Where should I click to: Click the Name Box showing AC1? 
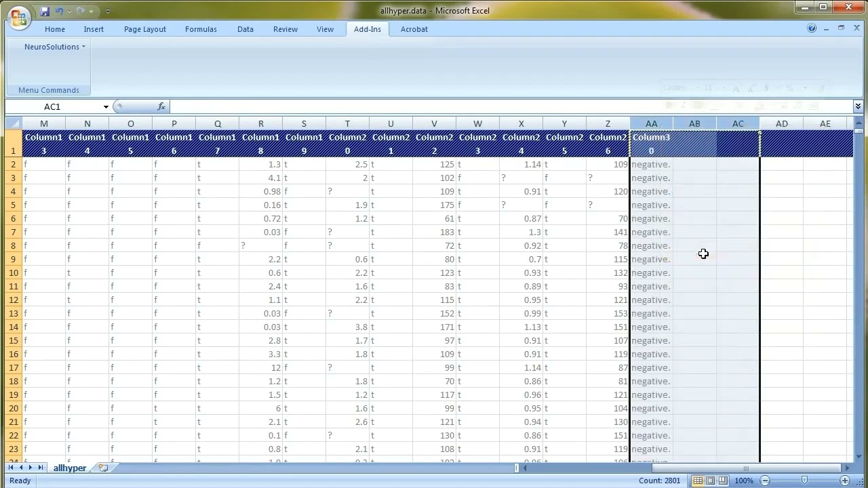click(x=53, y=106)
